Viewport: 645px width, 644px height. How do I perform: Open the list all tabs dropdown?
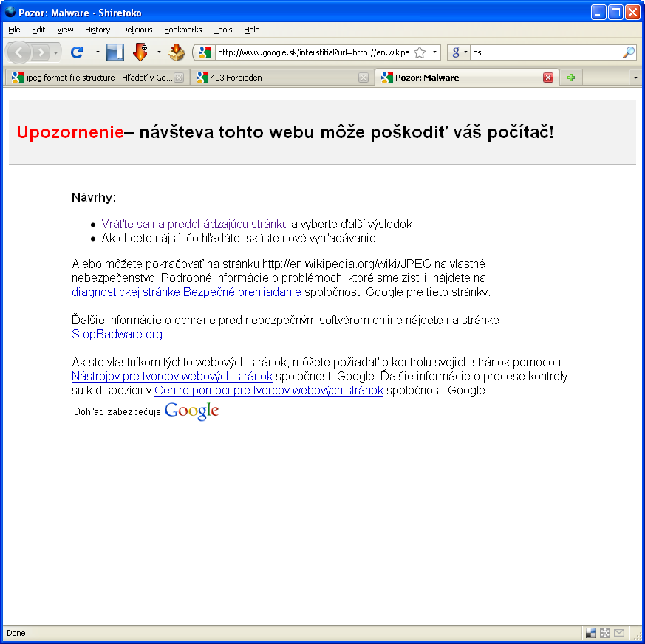tap(635, 78)
